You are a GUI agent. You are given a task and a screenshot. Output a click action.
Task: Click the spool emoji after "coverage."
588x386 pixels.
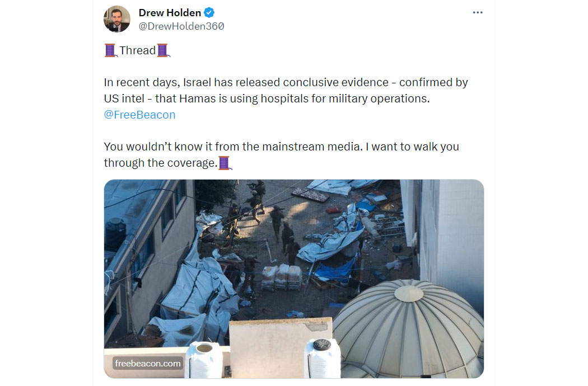click(225, 163)
